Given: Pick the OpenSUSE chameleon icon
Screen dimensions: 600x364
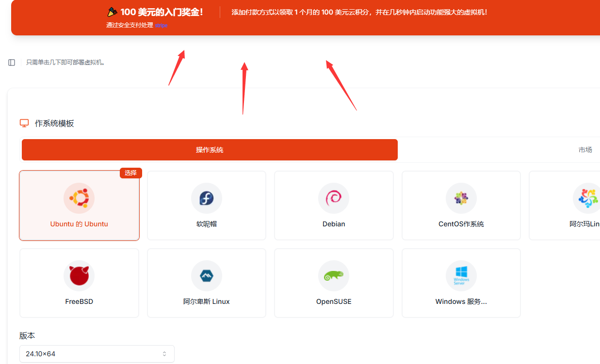Looking at the screenshot, I should coord(334,276).
